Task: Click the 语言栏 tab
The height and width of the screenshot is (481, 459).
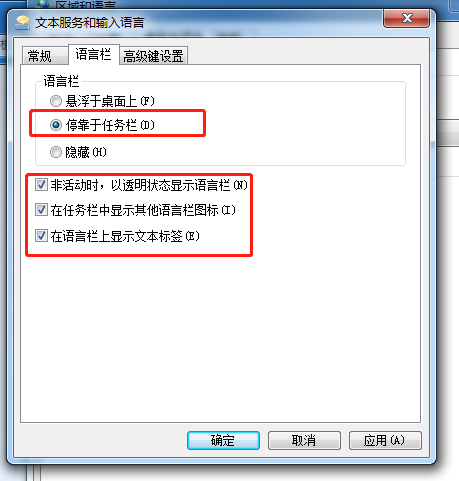Action: [93, 54]
